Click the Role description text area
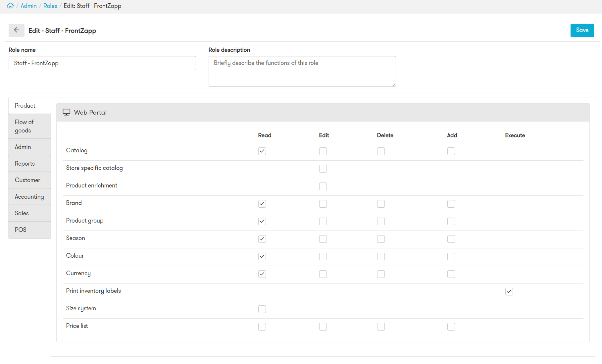The image size is (602, 364). [302, 71]
